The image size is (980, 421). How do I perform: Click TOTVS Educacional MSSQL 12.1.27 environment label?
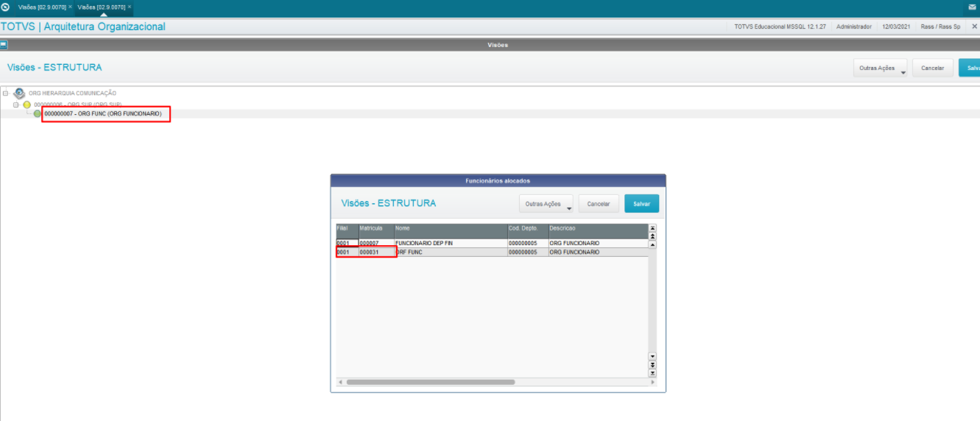tap(780, 26)
